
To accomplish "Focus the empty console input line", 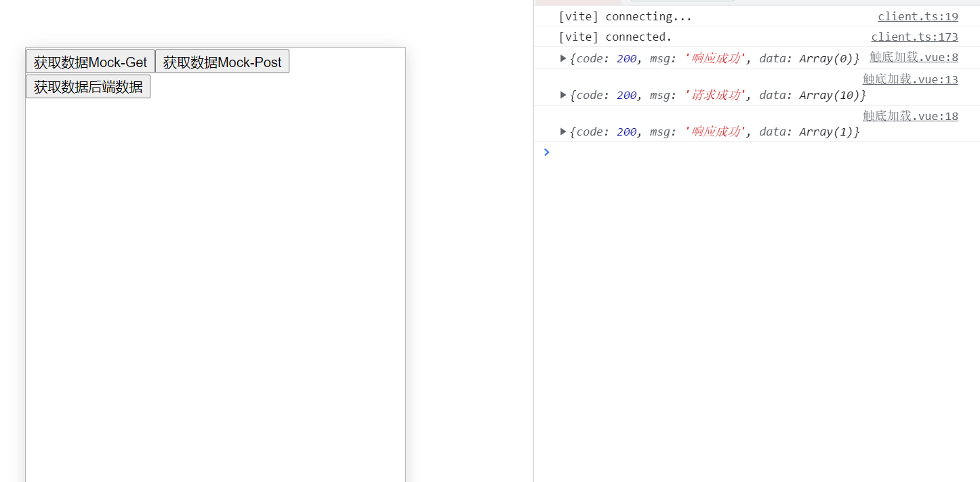I will coord(746,152).
